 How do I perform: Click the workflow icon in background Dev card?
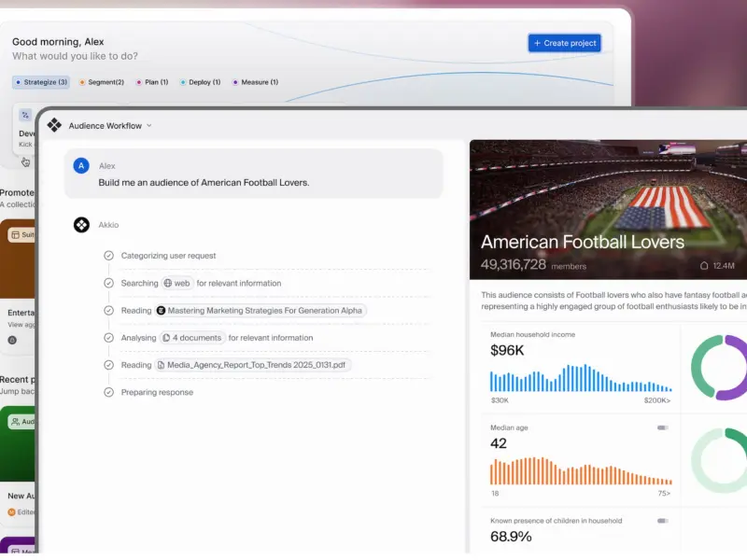click(x=25, y=115)
